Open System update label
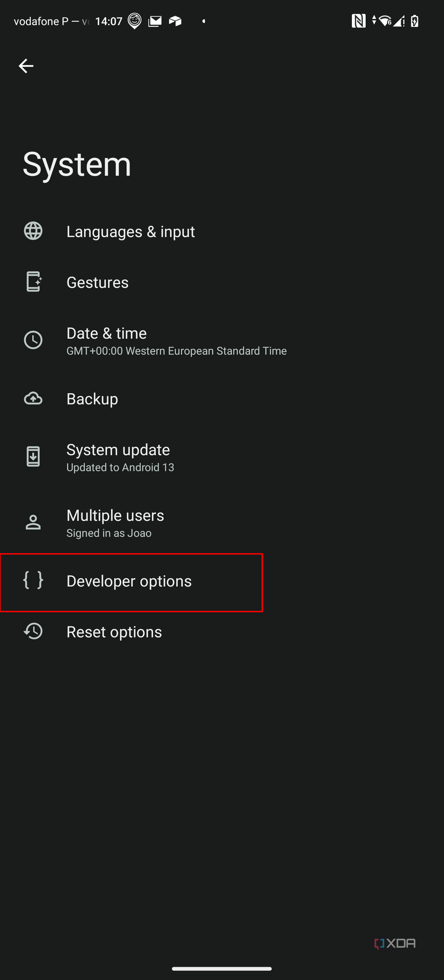This screenshot has height=980, width=444. [x=118, y=450]
